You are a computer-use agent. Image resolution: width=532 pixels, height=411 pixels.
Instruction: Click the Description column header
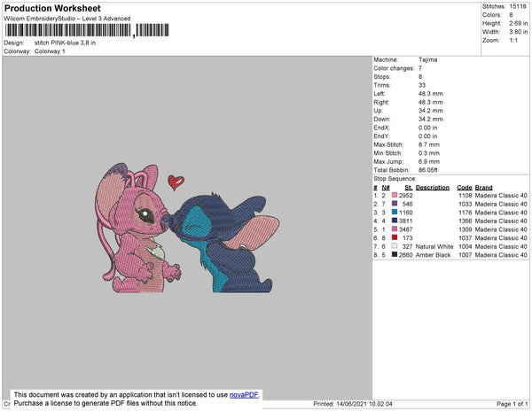433,188
